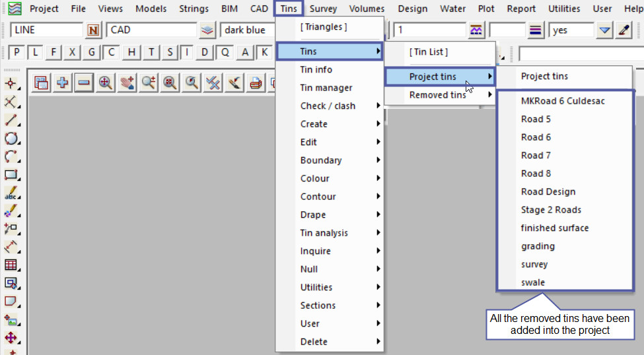The height and width of the screenshot is (355, 644).
Task: Toggle the P snap button
Action: tap(17, 53)
